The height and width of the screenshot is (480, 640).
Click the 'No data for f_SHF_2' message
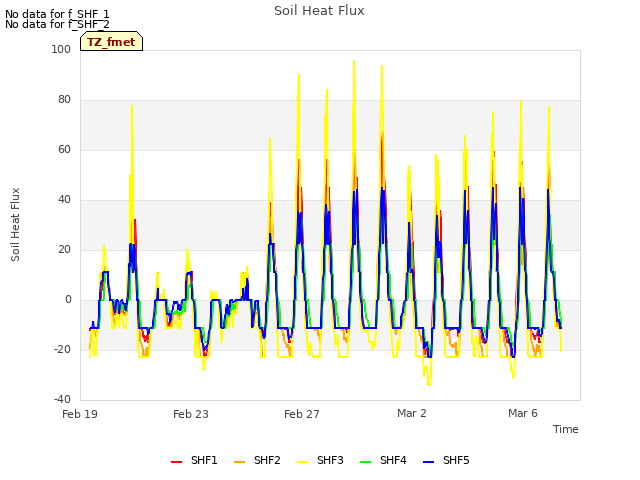pos(57,24)
